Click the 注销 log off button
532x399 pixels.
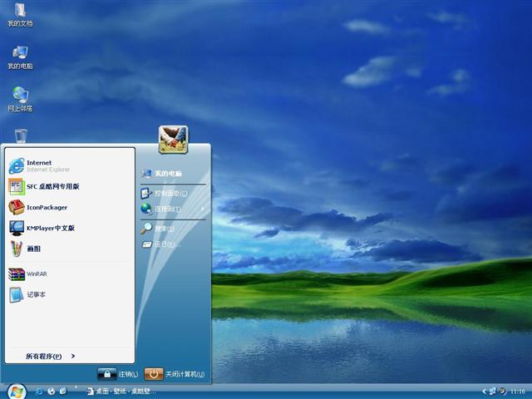(x=118, y=374)
